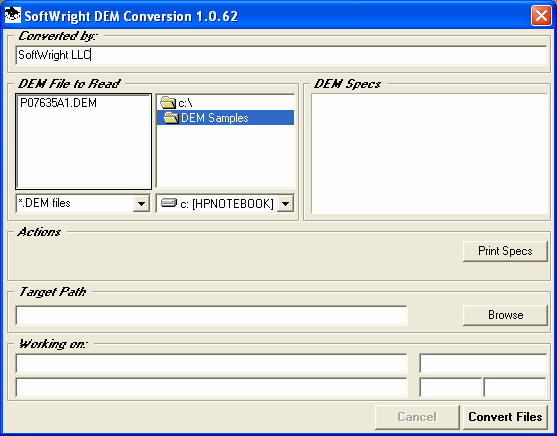Click the SoftWright app icon in title bar

(x=12, y=15)
